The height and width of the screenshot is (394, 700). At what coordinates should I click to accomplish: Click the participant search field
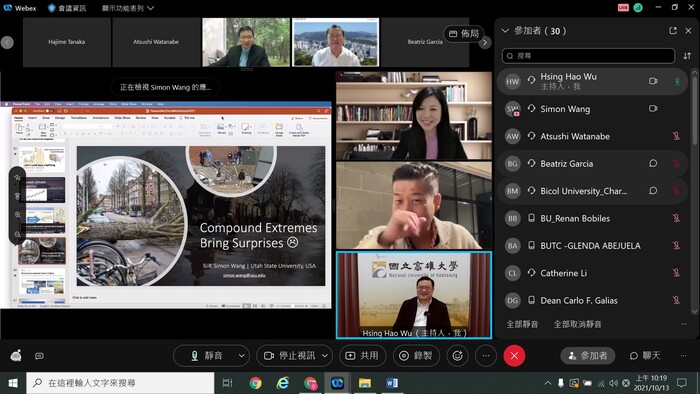point(588,56)
